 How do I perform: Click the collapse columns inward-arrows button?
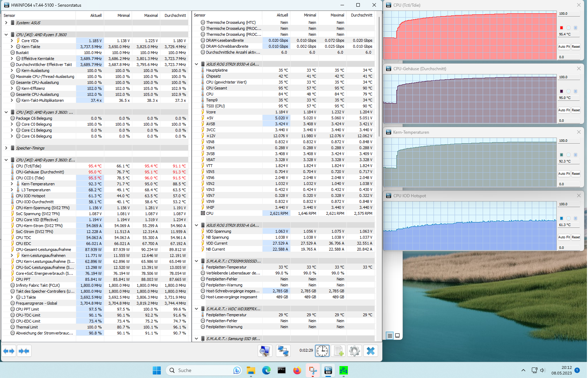(x=24, y=351)
